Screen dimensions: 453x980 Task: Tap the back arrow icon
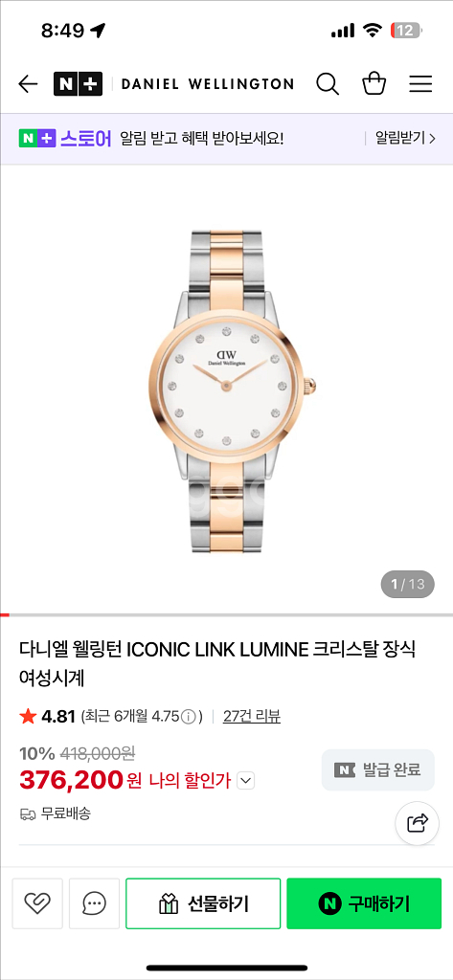pyautogui.click(x=28, y=84)
